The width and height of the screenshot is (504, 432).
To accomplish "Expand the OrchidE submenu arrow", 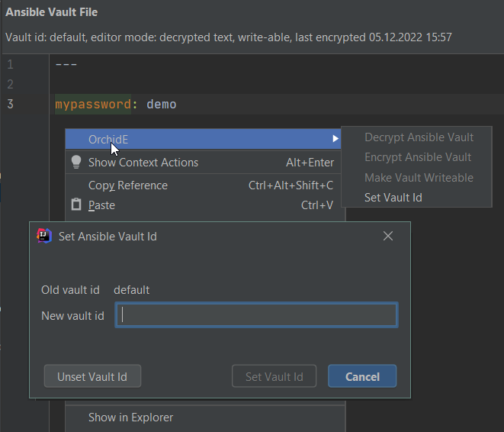I will coord(335,139).
